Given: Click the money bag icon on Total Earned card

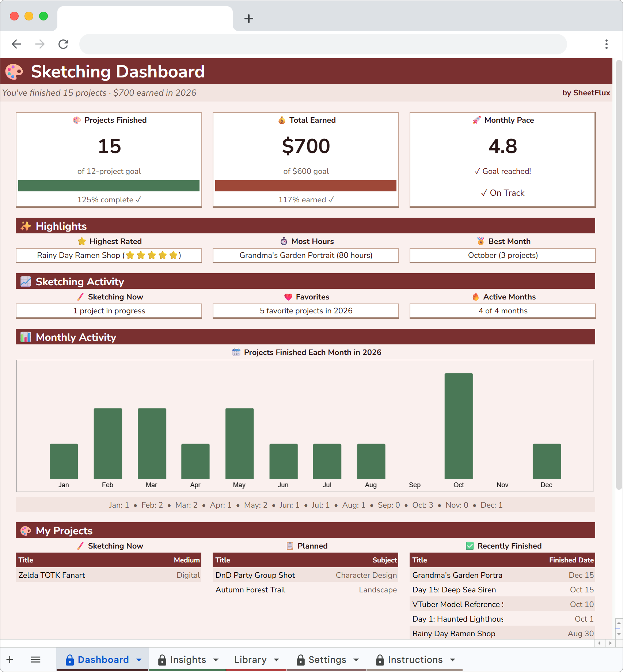Looking at the screenshot, I should point(282,120).
